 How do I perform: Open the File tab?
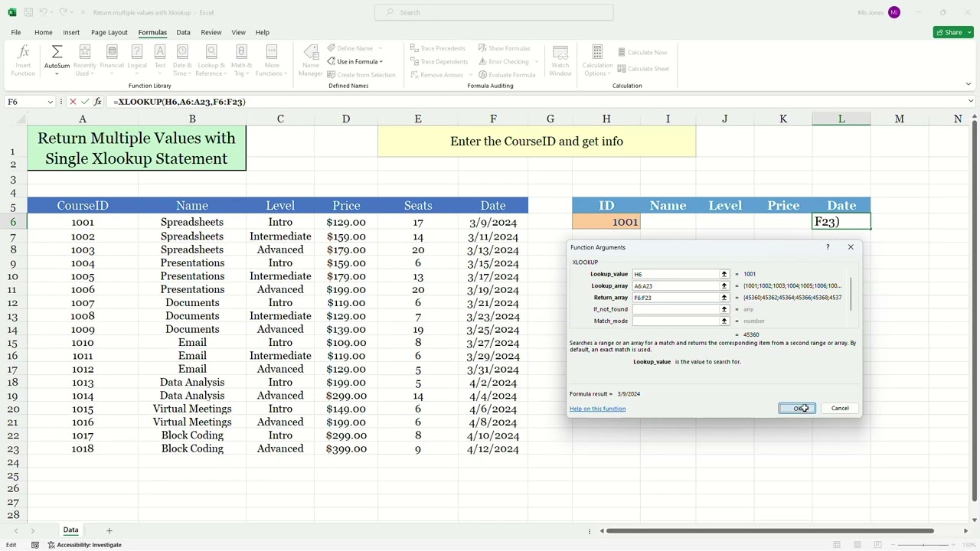15,32
